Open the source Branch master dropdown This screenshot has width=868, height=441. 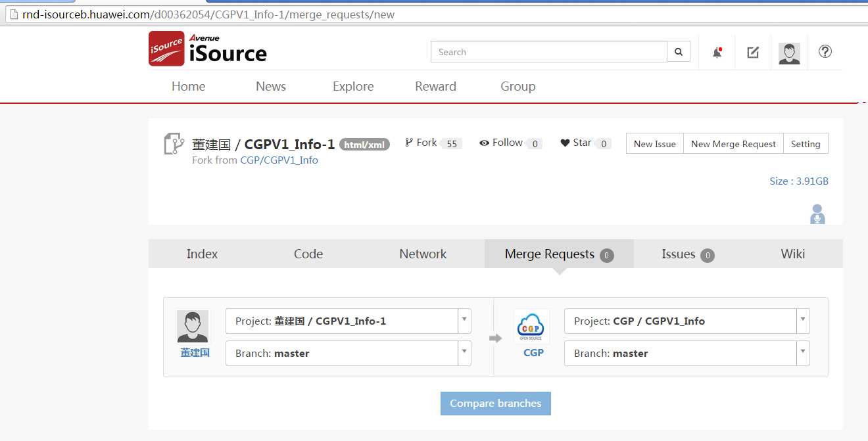(349, 353)
